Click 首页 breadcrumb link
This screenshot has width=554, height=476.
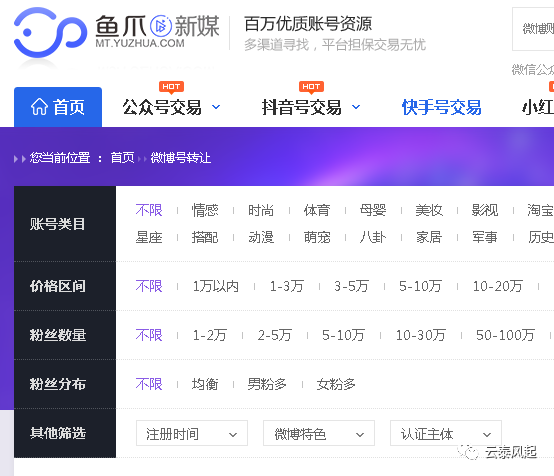pyautogui.click(x=122, y=158)
